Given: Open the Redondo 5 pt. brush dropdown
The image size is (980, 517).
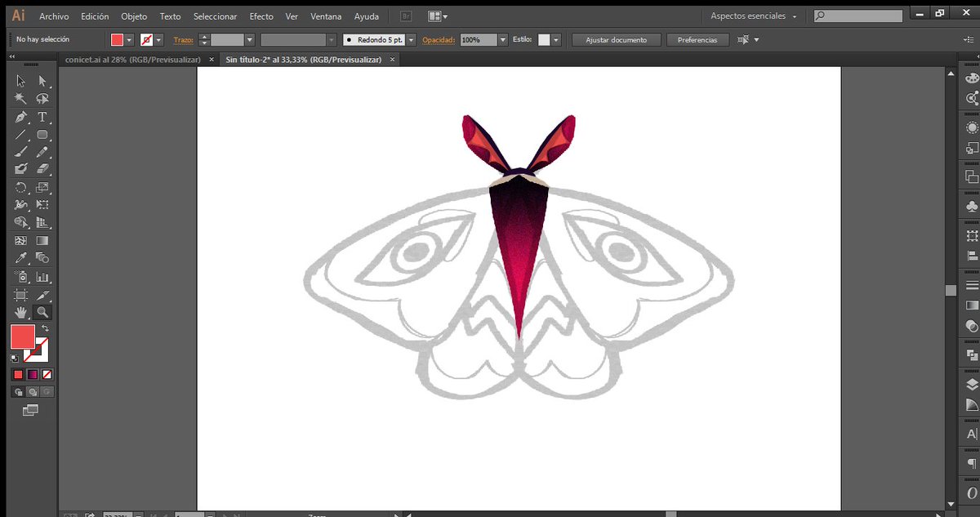Looking at the screenshot, I should (x=411, y=40).
